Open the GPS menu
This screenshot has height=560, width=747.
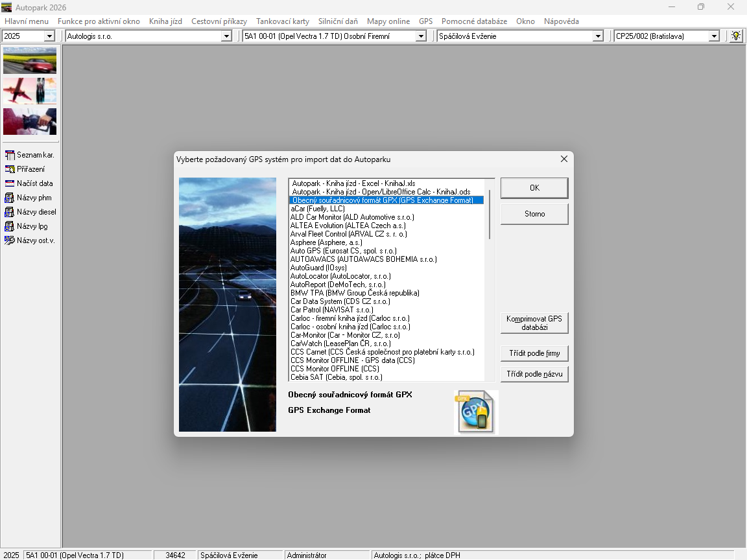(x=425, y=21)
